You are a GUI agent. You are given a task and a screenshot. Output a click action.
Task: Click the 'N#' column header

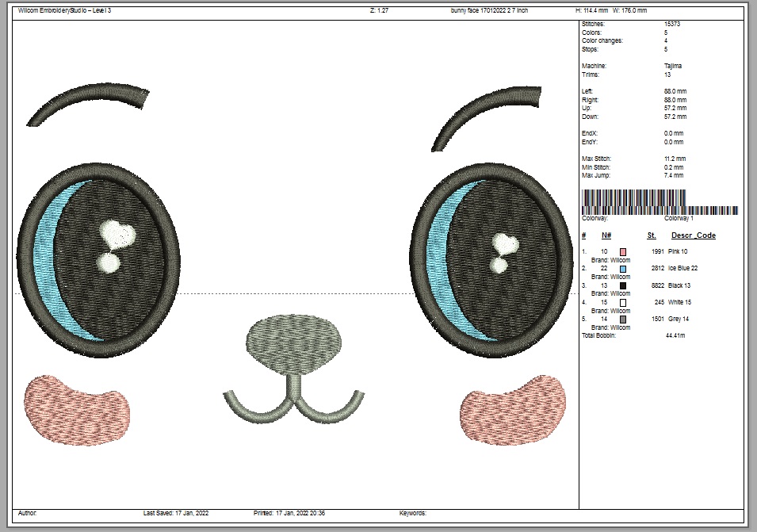(x=606, y=235)
